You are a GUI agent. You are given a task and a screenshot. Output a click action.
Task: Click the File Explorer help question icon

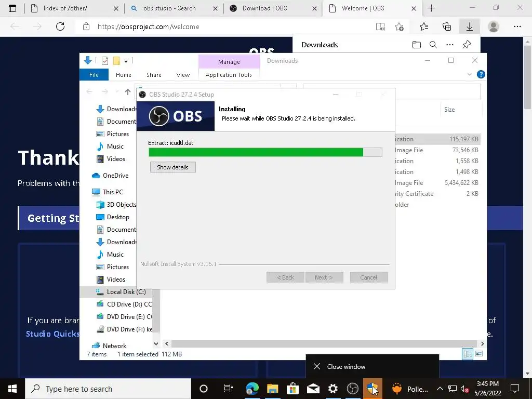click(481, 75)
